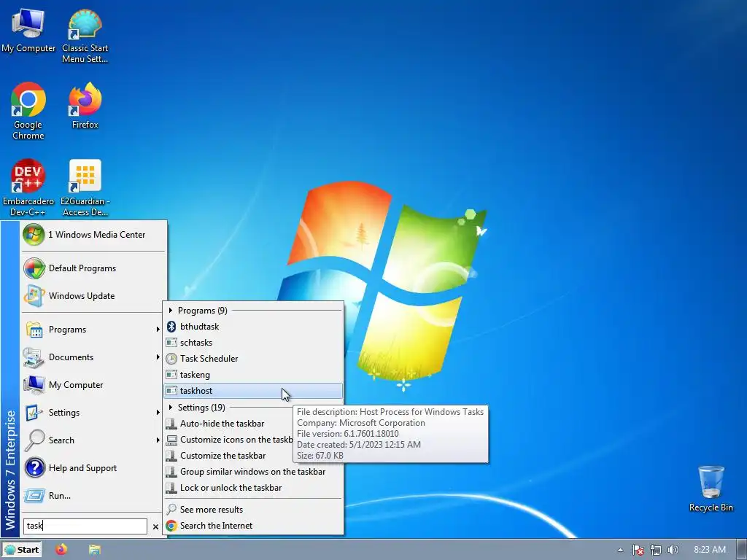Launch Task Scheduler from the results
This screenshot has width=747, height=560.
click(253, 359)
